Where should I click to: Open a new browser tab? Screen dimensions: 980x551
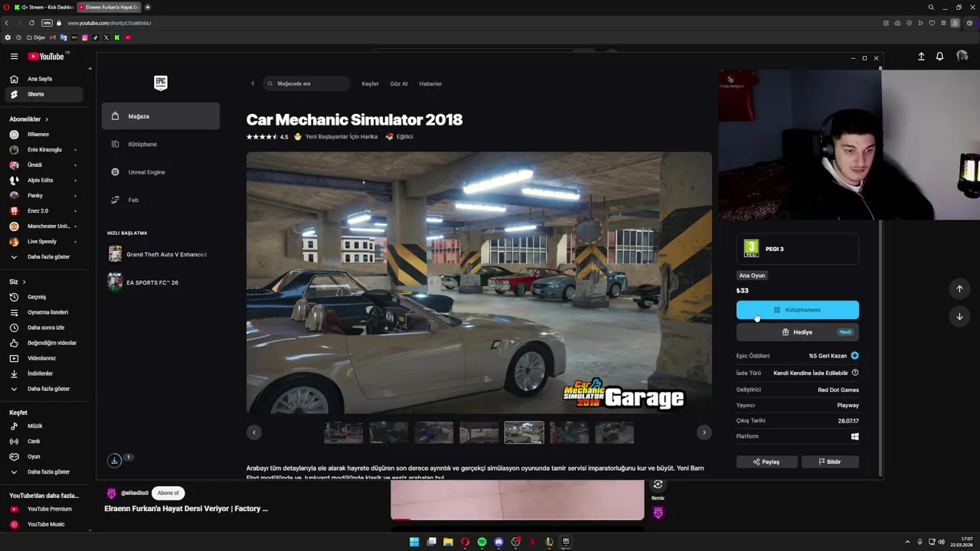pyautogui.click(x=148, y=7)
